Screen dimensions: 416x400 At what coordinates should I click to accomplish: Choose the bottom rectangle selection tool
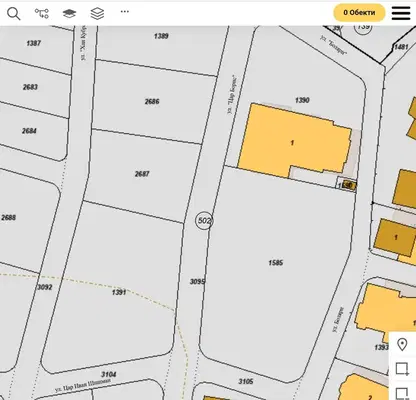click(402, 393)
